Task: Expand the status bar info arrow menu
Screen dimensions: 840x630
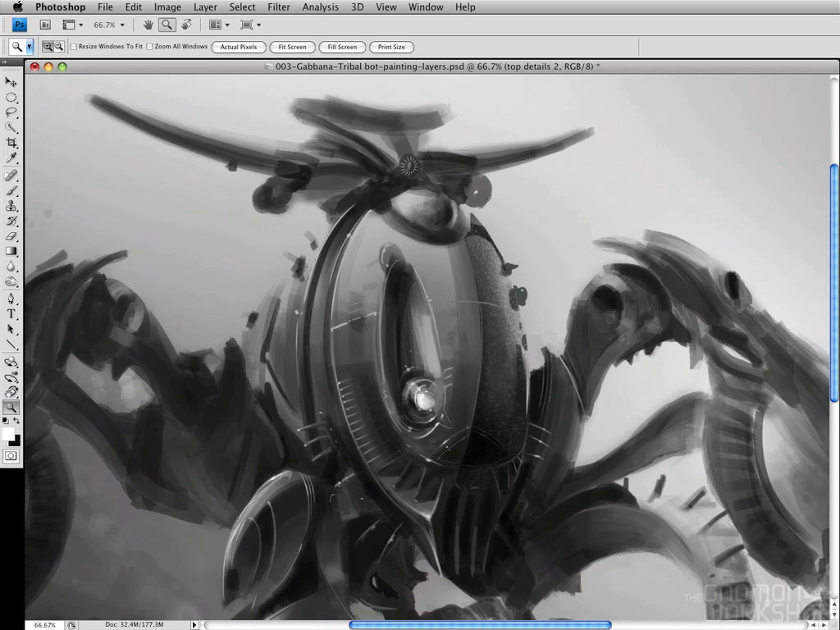Action: pos(194,624)
